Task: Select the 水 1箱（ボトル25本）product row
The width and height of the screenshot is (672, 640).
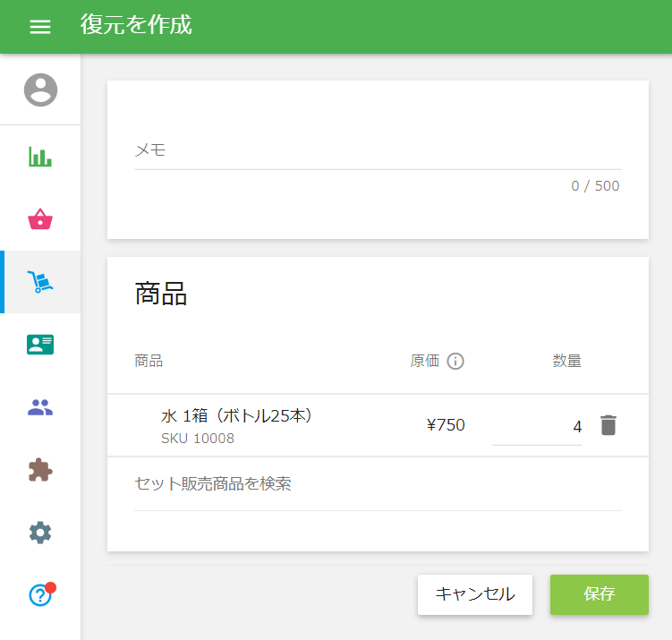Action: [378, 425]
